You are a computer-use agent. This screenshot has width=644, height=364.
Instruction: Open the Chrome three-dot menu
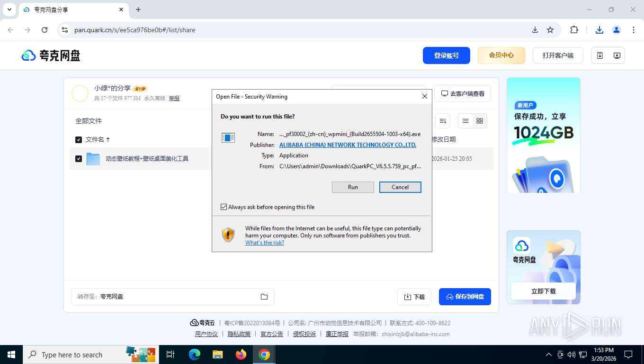pyautogui.click(x=634, y=30)
